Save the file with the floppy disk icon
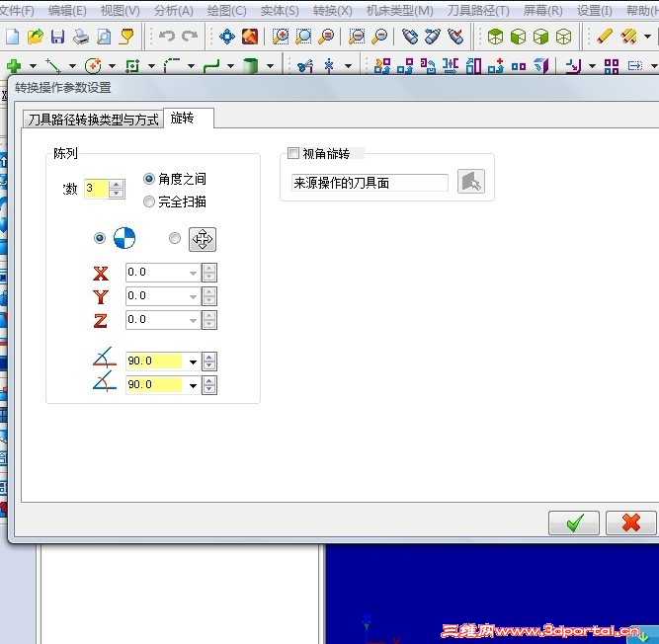659x644 pixels. pos(58,37)
